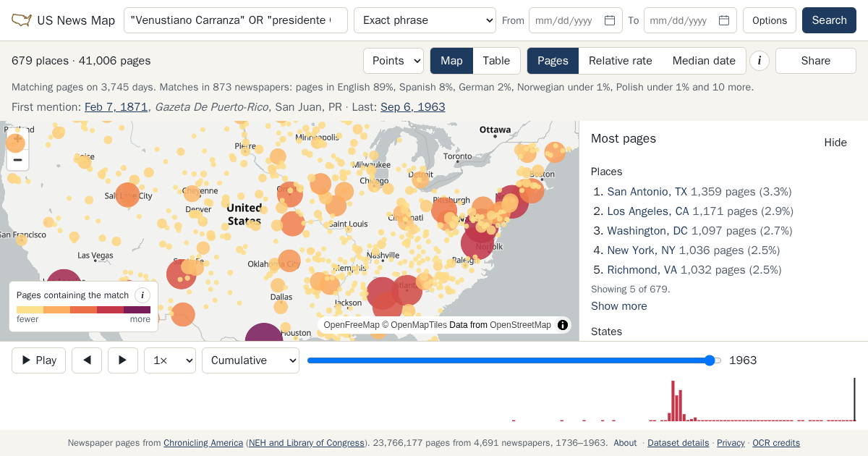Click the US News Map title
This screenshot has width=868, height=456.
click(x=76, y=20)
